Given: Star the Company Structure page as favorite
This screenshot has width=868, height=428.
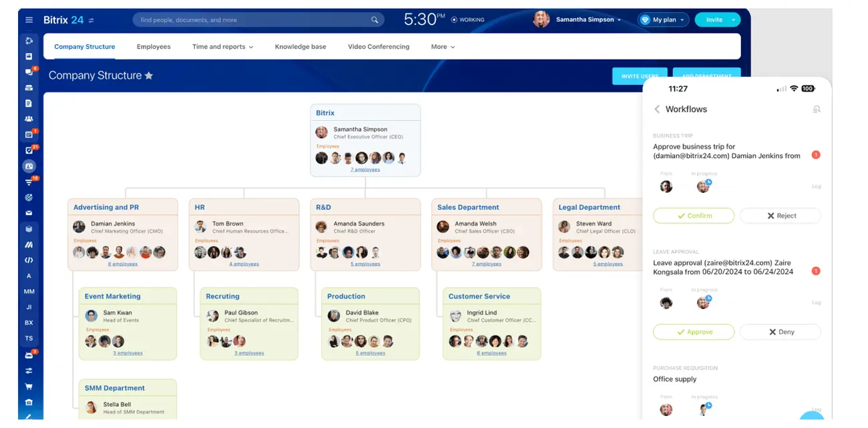Looking at the screenshot, I should click(x=149, y=75).
